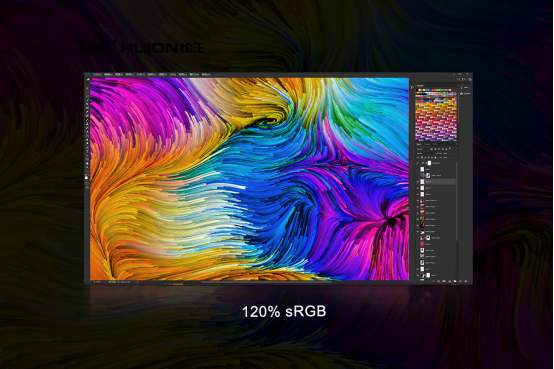Click the highlighted layer's thumbnail
The height and width of the screenshot is (369, 554).
tap(422, 182)
